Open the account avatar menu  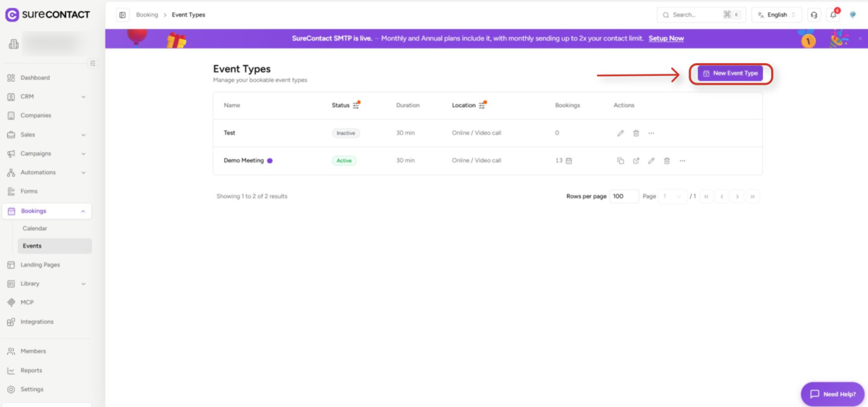pyautogui.click(x=852, y=14)
